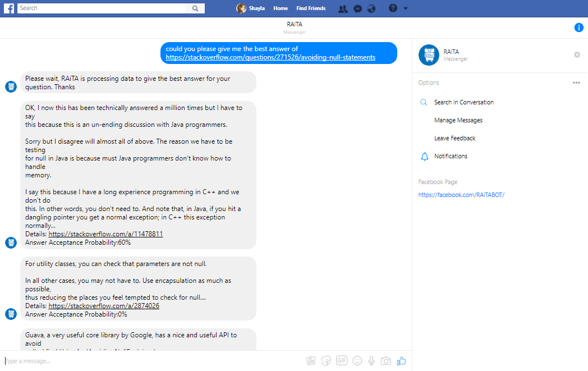Click 'Answer Acceptance Probability:0%' text

(76, 314)
